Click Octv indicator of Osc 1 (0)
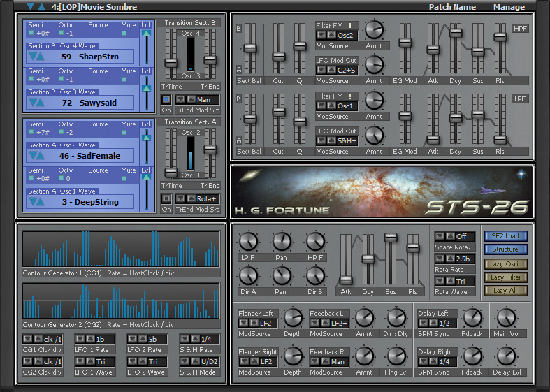This screenshot has width=550, height=392. tap(61, 178)
